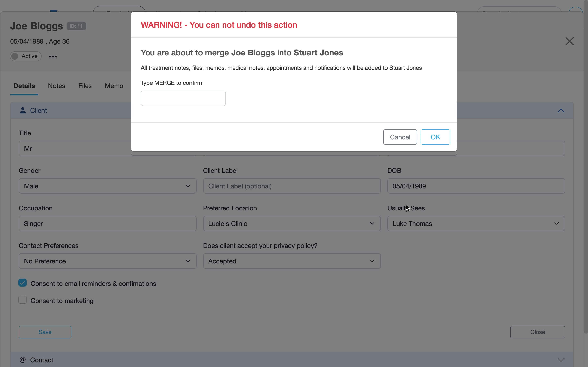This screenshot has width=588, height=367.
Task: Click the Client person icon
Action: click(23, 111)
